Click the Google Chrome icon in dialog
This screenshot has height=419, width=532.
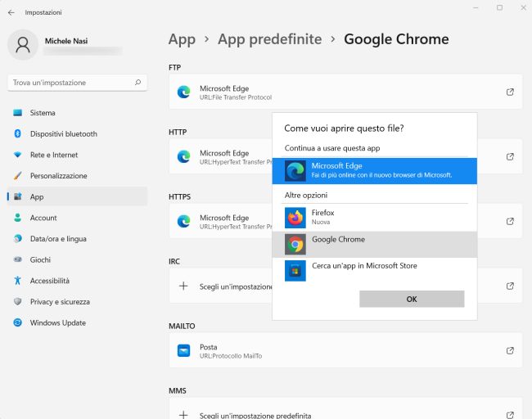click(x=295, y=244)
